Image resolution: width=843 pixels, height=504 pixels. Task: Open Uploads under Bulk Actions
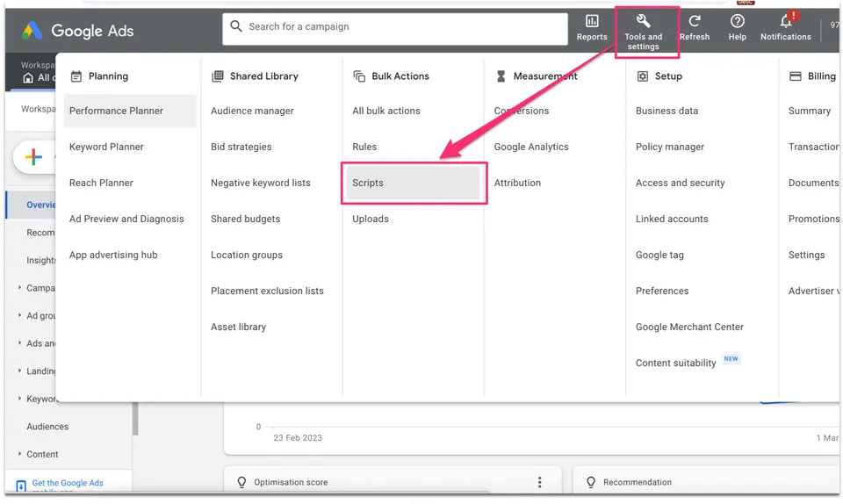point(371,219)
